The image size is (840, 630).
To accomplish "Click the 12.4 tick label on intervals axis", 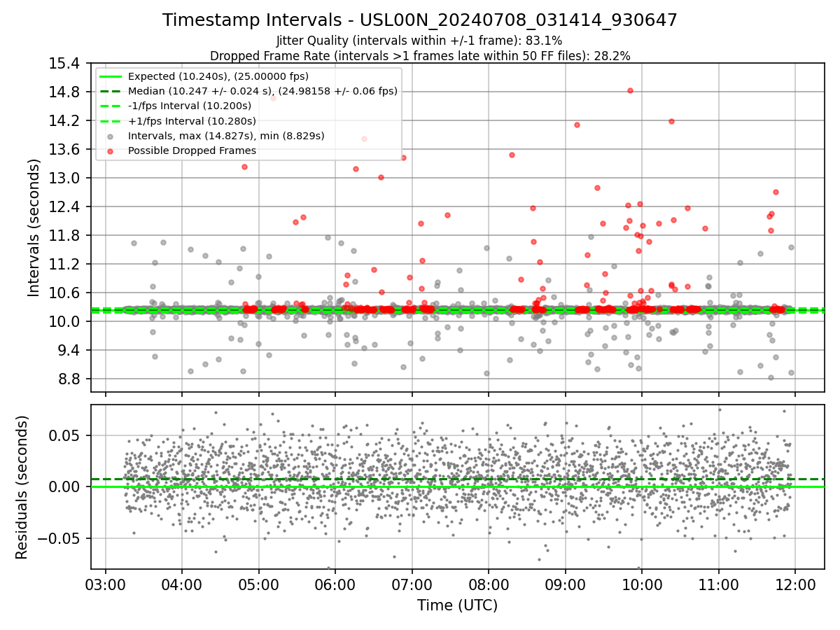I will click(x=65, y=207).
